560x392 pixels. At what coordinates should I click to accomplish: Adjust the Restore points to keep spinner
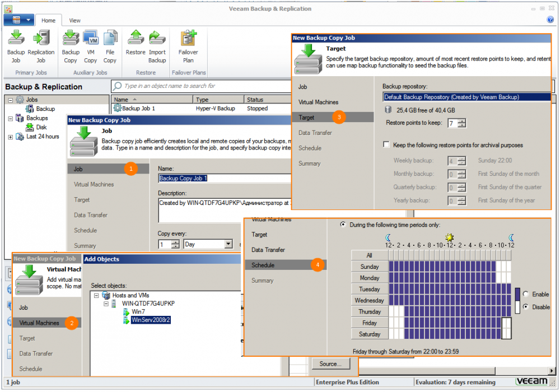tap(462, 123)
